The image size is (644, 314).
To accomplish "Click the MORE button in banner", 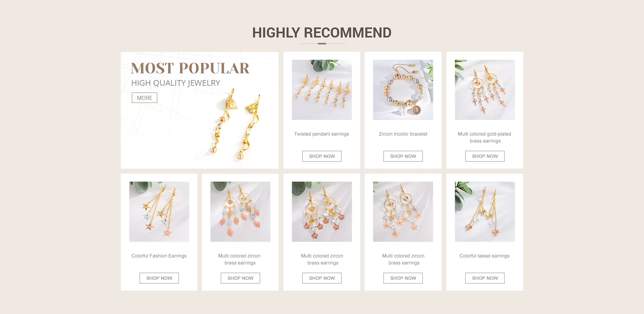I will click(144, 98).
